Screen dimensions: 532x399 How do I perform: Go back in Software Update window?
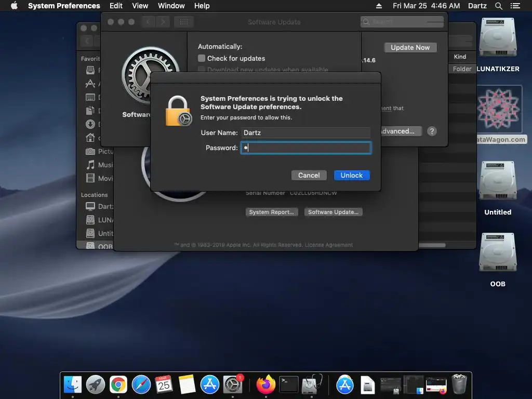click(x=148, y=22)
